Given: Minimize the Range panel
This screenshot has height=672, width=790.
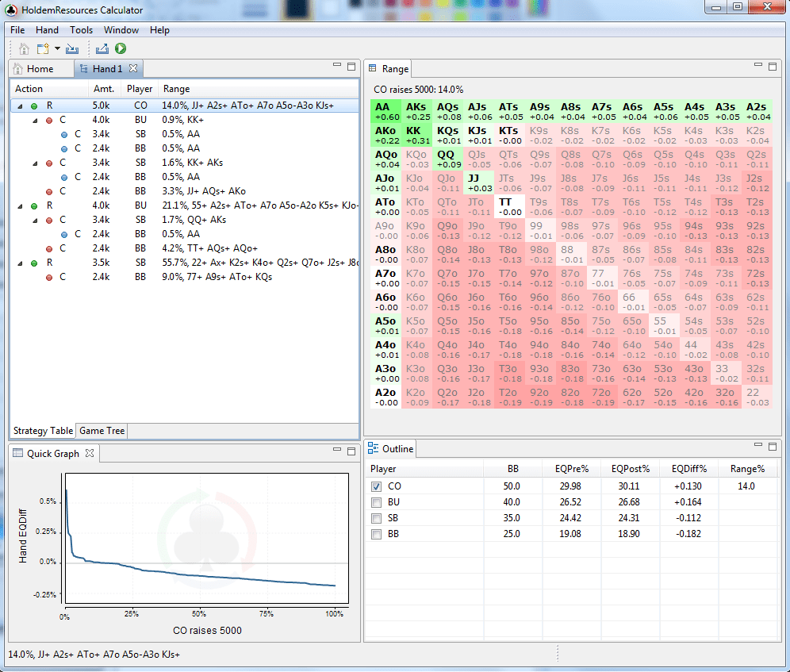Looking at the screenshot, I should point(757,65).
